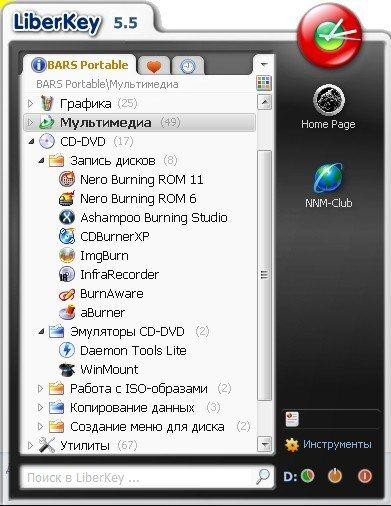Expand the Утилиты category
The width and height of the screenshot is (391, 506).
(30, 445)
